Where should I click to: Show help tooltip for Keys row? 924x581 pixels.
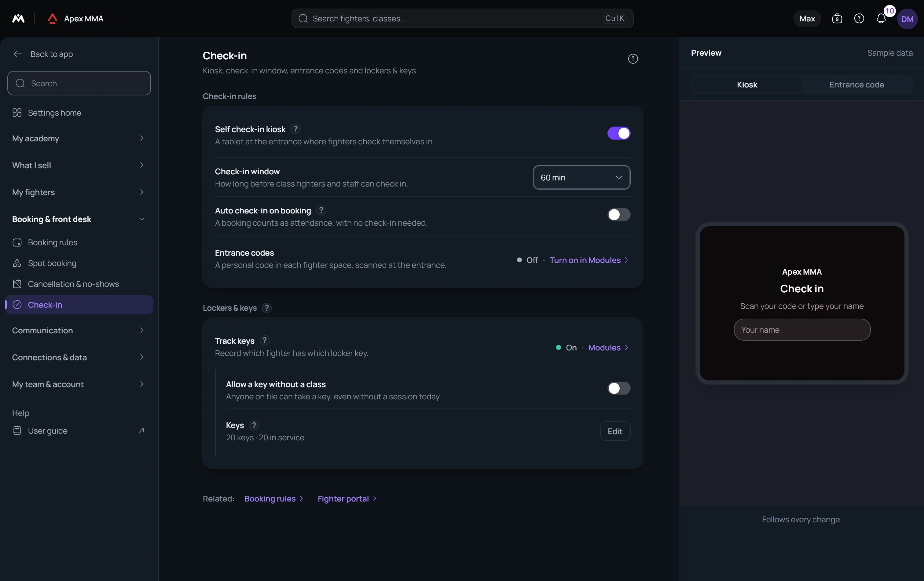tap(254, 425)
